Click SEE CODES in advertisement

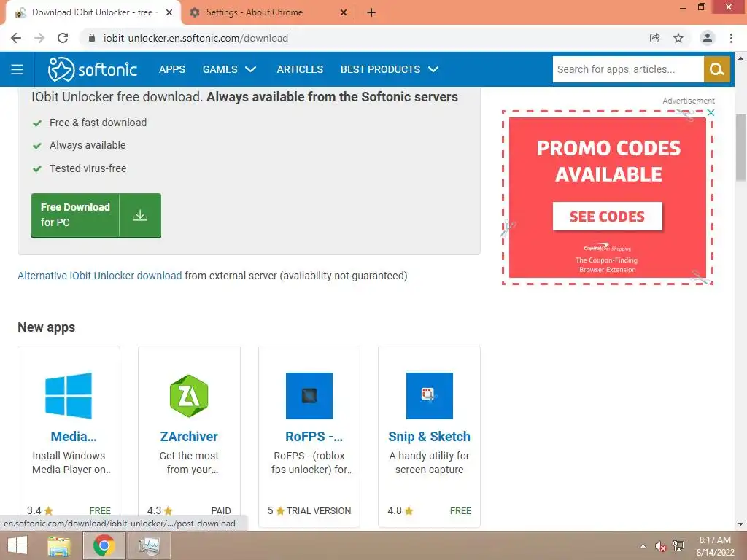[x=608, y=217]
